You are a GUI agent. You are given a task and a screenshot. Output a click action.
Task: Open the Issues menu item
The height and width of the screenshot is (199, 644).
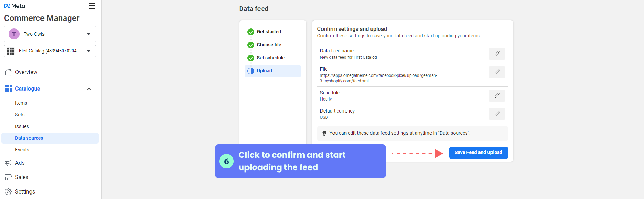[x=22, y=126]
